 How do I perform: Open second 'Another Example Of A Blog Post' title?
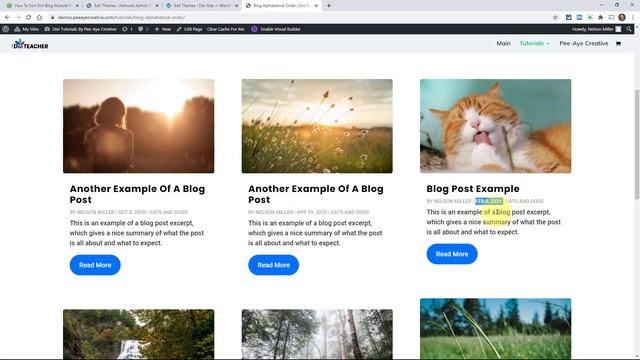point(316,194)
